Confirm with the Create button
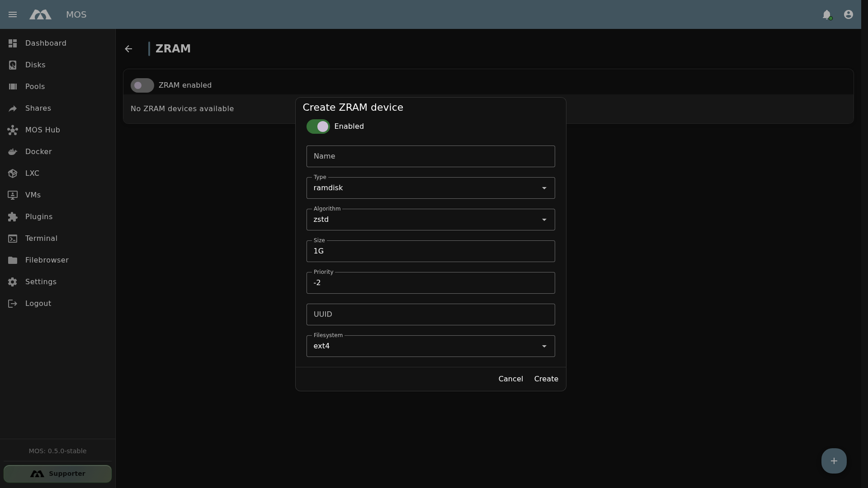868x488 pixels. click(546, 379)
